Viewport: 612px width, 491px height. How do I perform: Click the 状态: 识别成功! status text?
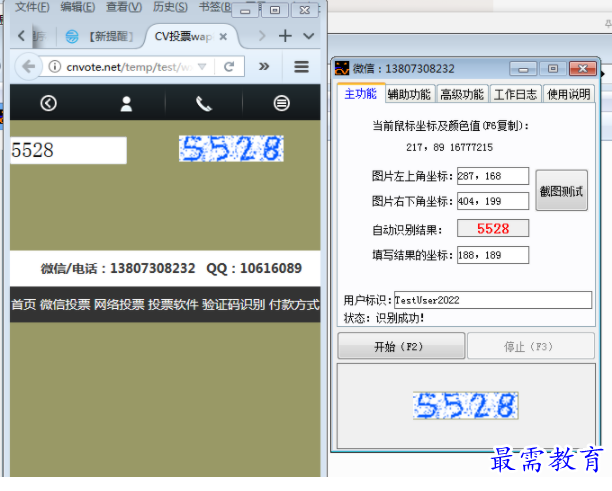pos(384,318)
